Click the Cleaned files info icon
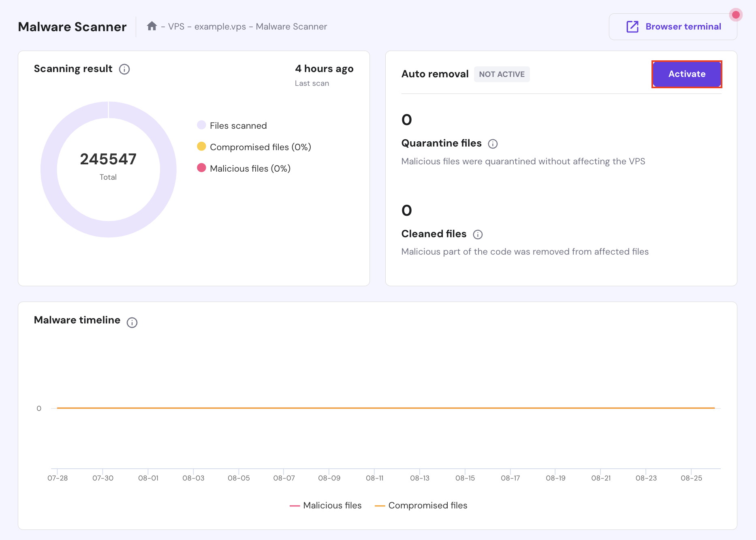The image size is (756, 540). pyautogui.click(x=478, y=234)
